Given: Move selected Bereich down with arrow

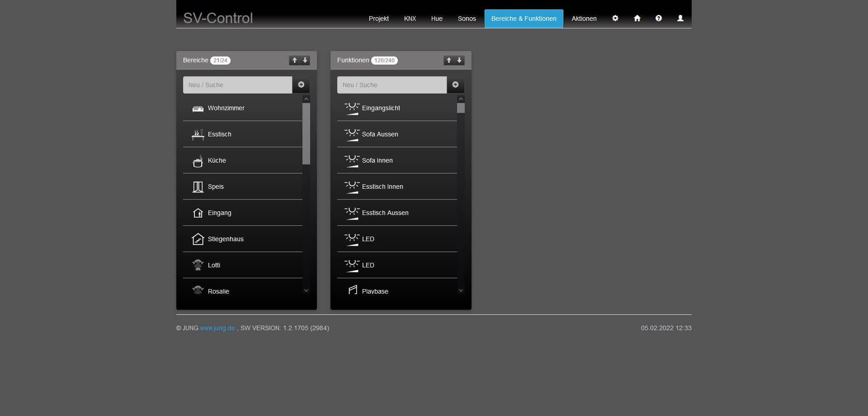Looking at the screenshot, I should pos(305,60).
